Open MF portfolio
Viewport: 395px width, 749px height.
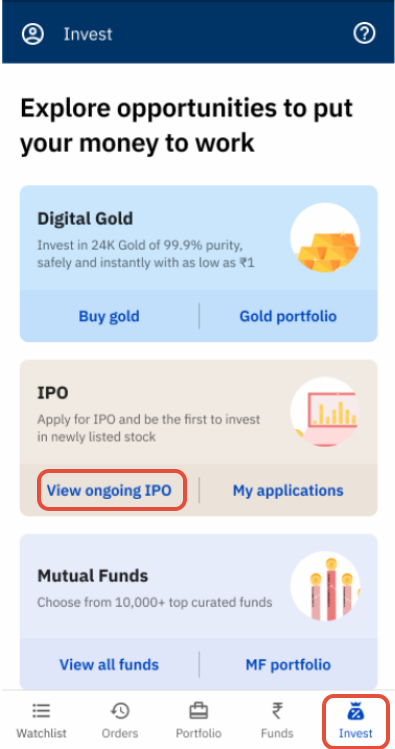tap(288, 664)
